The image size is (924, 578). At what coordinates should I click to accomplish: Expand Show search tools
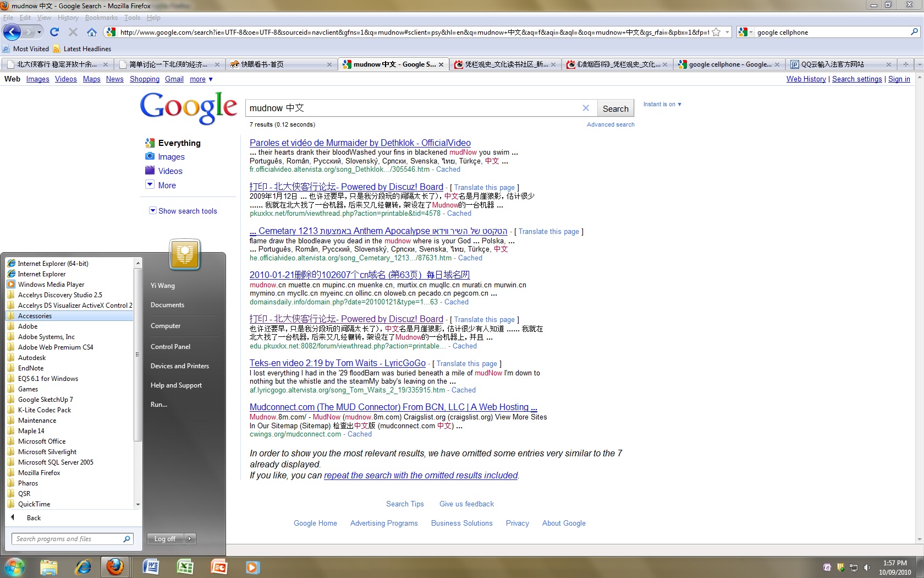click(183, 211)
